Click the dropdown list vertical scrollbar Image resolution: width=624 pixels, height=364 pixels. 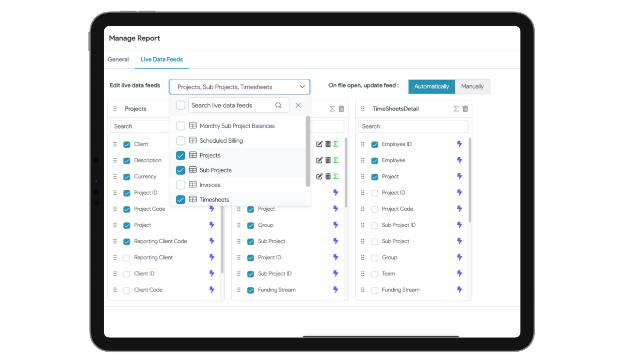308,151
